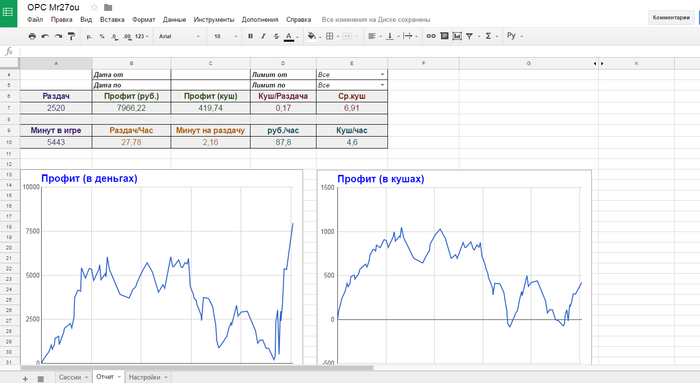Switch to Сессии sheet tab
700x383 pixels.
point(70,377)
